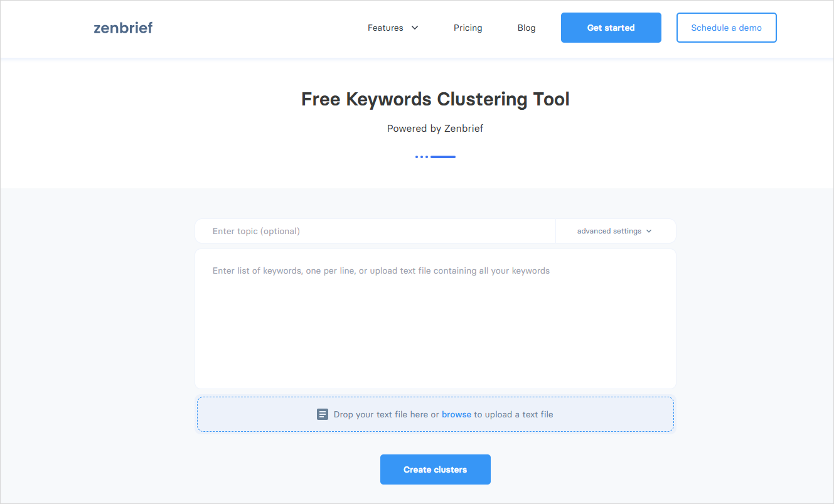Open the Blog link
Viewport: 834px width, 504px height.
coord(527,28)
